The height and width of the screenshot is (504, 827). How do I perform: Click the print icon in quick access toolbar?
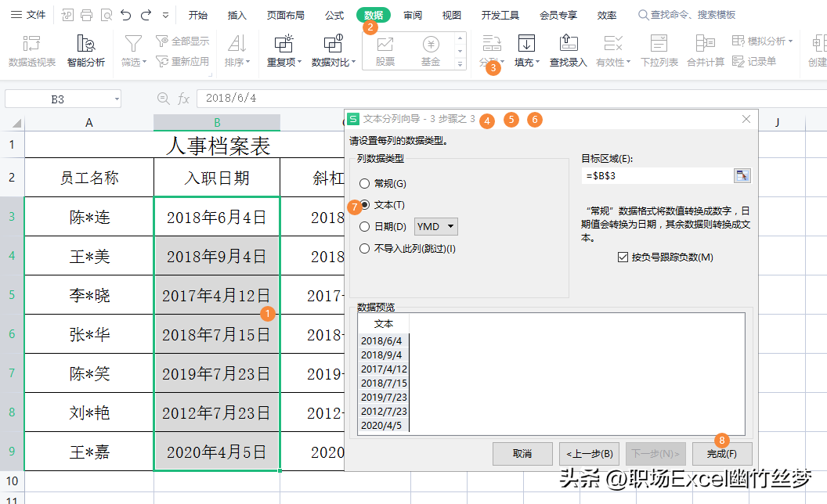pyautogui.click(x=86, y=16)
